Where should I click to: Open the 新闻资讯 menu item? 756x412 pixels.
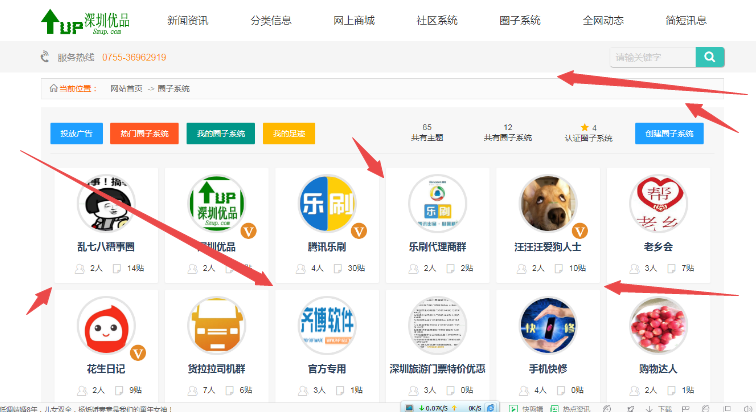[x=187, y=20]
